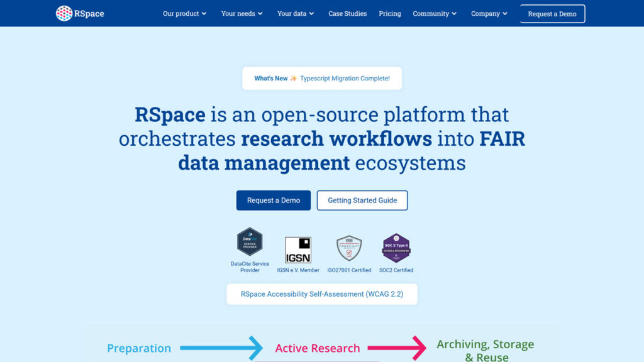Expand the Your data dropdown

[x=295, y=13]
